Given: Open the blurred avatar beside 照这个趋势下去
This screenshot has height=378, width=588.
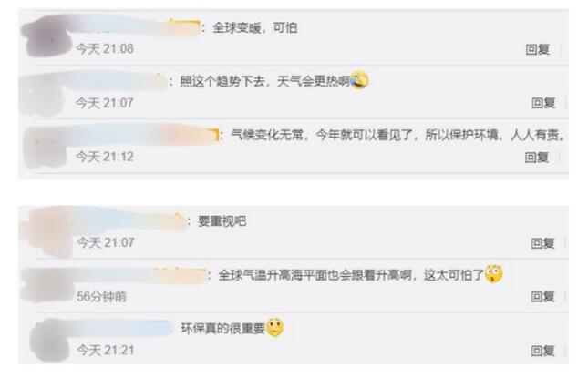Looking at the screenshot, I should 44,94.
